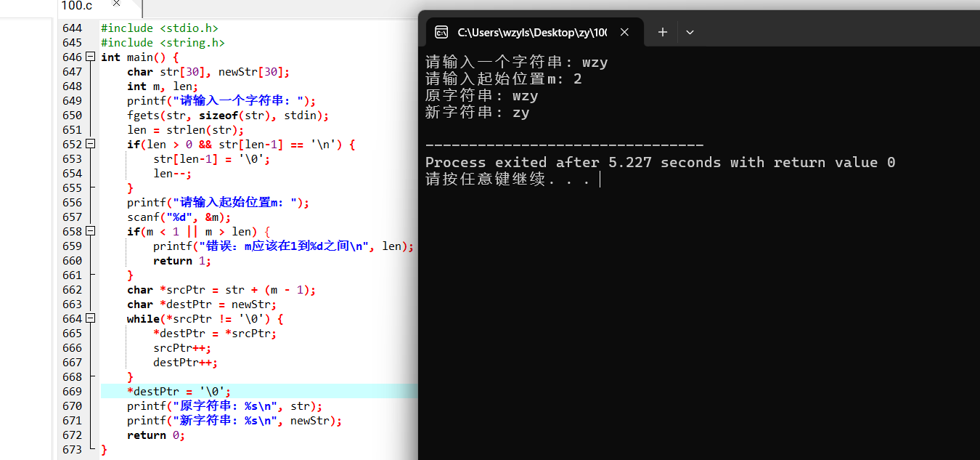Click the while(*srcPtr != '\0') line
The height and width of the screenshot is (460, 980).
point(205,318)
